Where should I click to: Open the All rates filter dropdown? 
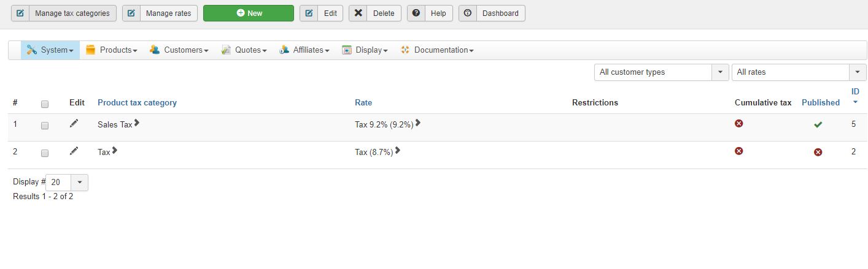(799, 72)
